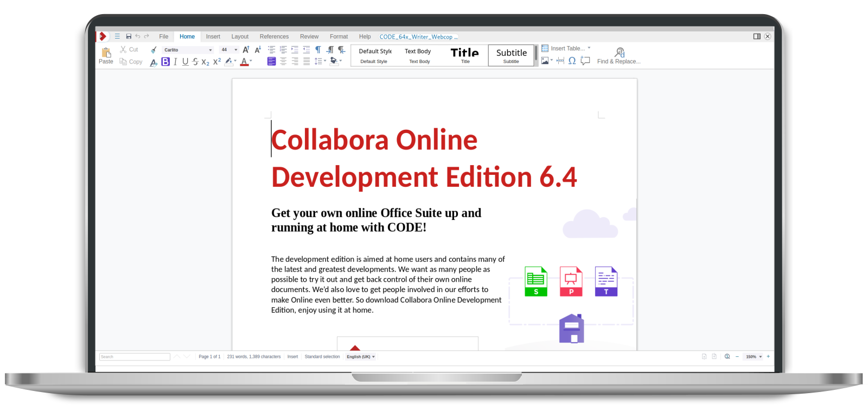The image size is (868, 417).
Task: Open English (UK) language dropdown
Action: [x=361, y=357]
